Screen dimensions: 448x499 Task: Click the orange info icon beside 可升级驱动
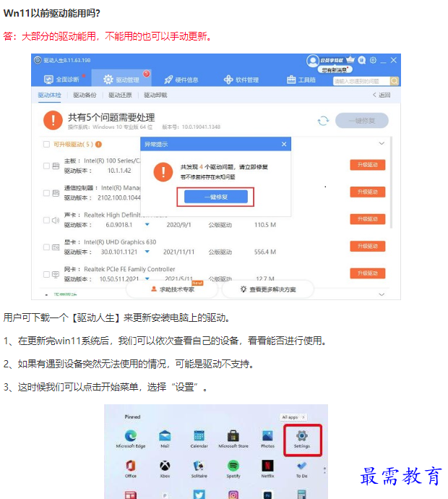point(98,145)
